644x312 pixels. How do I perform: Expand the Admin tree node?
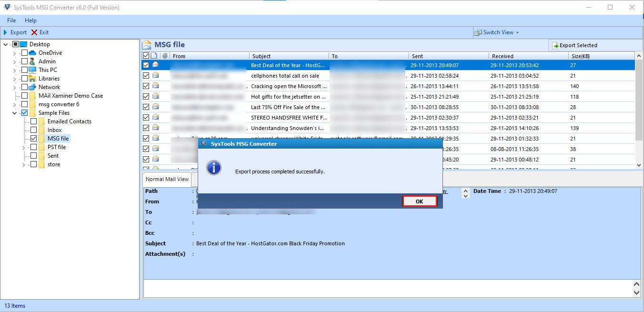point(15,61)
